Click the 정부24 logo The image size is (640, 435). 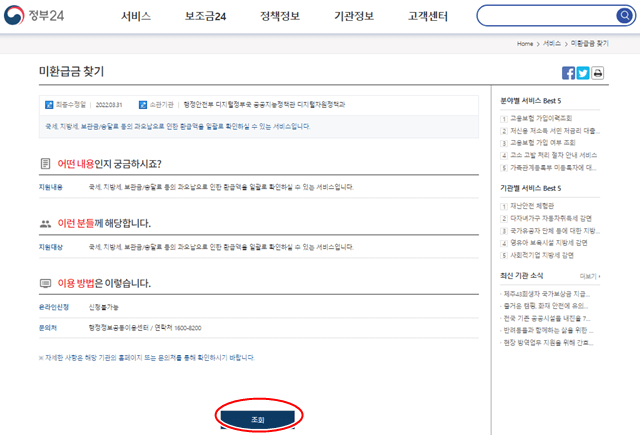click(34, 16)
